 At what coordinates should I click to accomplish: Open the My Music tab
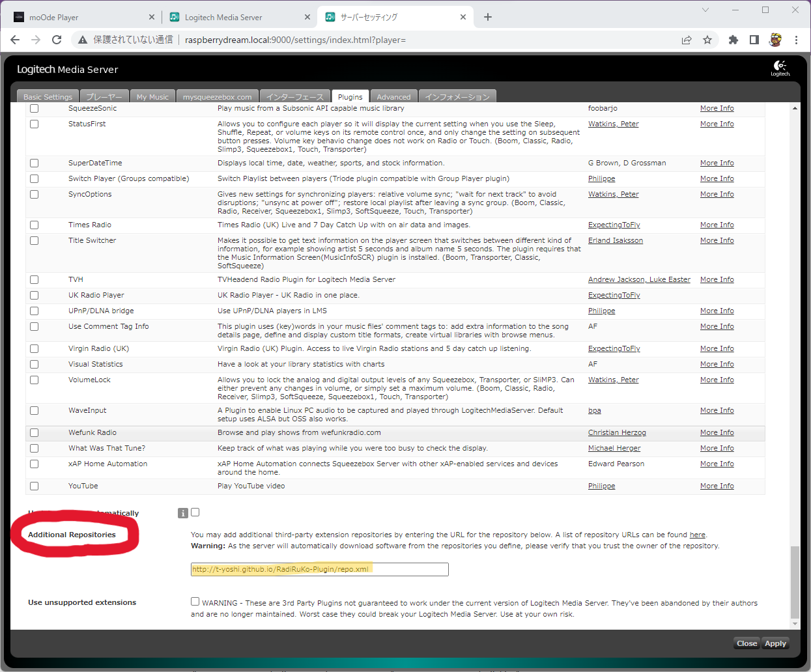[x=152, y=96]
